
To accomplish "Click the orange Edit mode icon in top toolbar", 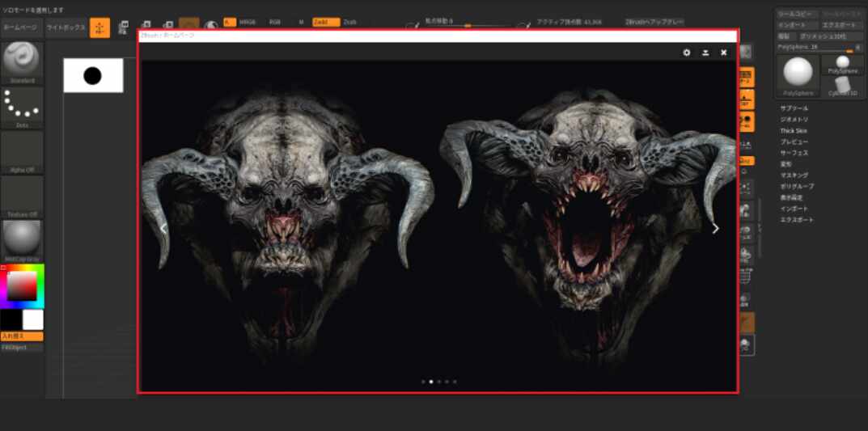I will click(100, 27).
